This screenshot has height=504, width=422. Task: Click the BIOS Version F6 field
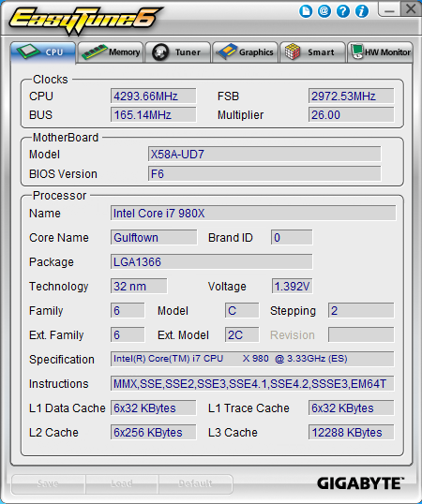[264, 174]
